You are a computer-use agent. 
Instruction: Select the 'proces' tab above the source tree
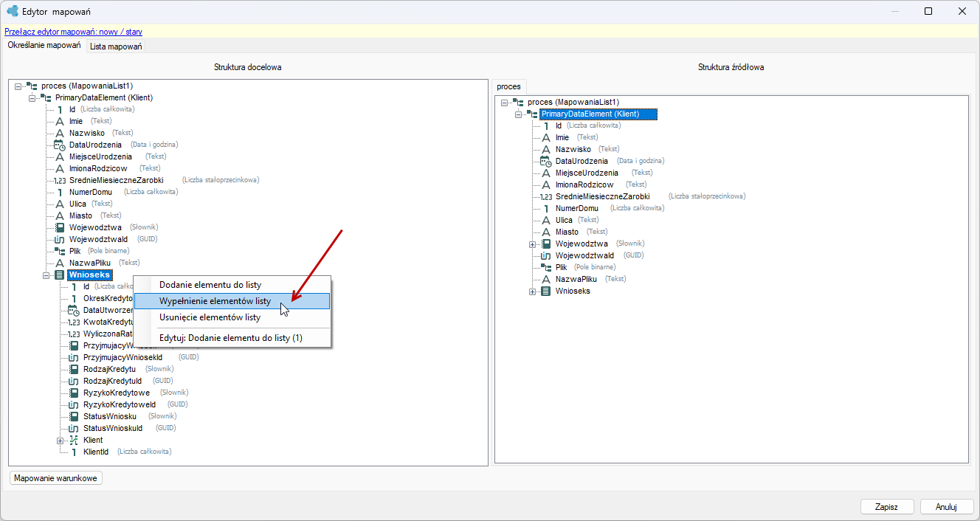[509, 86]
